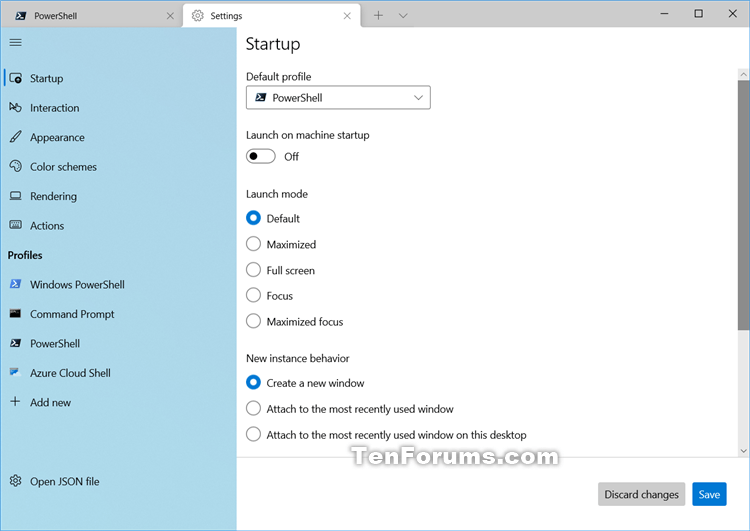Click the Rendering monitor icon
The width and height of the screenshot is (750, 531).
[15, 196]
